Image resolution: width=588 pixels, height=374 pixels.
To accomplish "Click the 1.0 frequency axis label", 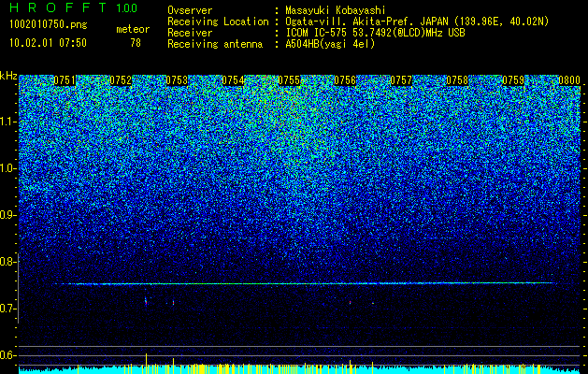I will click(7, 168).
